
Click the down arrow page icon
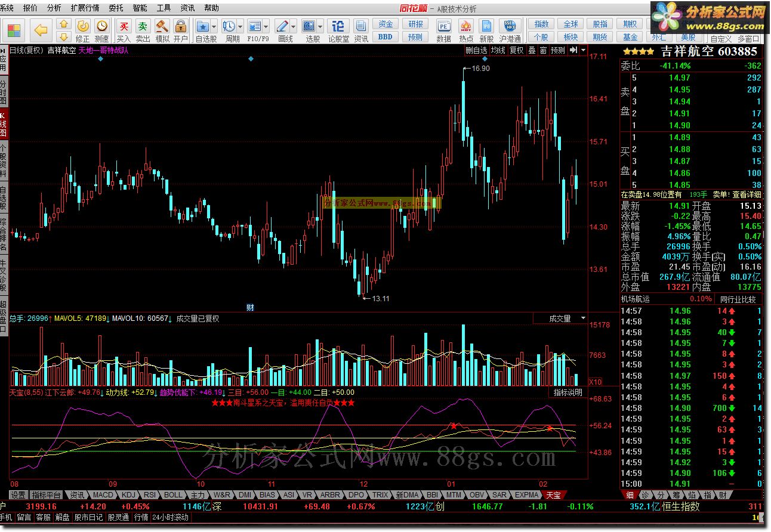[64, 37]
